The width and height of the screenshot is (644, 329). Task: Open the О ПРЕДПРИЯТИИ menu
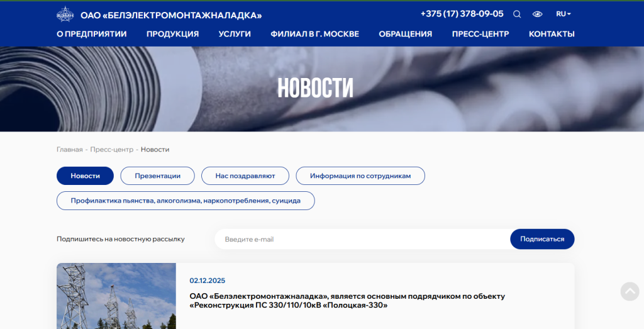92,34
